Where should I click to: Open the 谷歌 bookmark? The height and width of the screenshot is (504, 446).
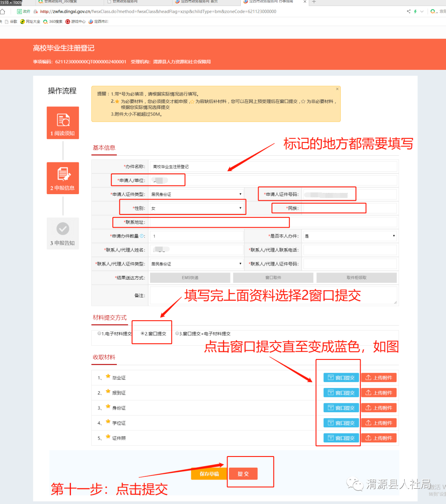tap(12, 21)
